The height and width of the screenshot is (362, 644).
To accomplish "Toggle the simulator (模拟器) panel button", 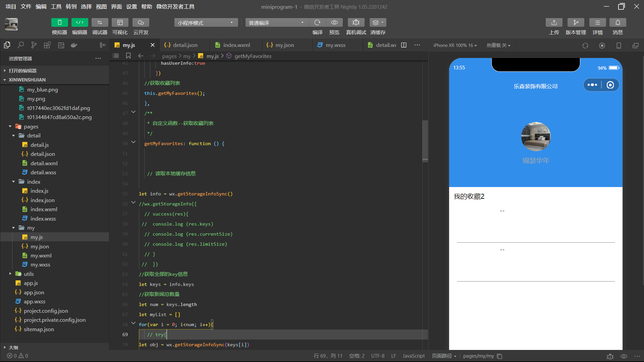I will click(x=59, y=22).
